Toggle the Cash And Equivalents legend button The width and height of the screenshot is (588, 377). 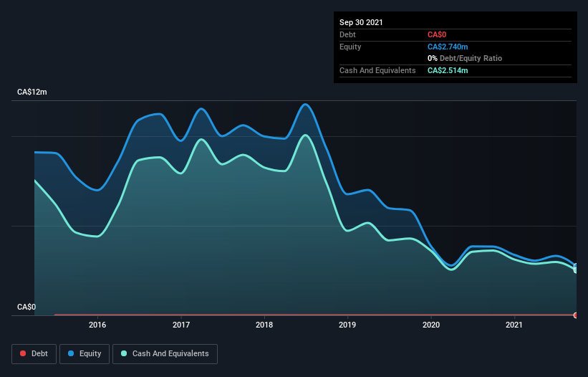165,354
